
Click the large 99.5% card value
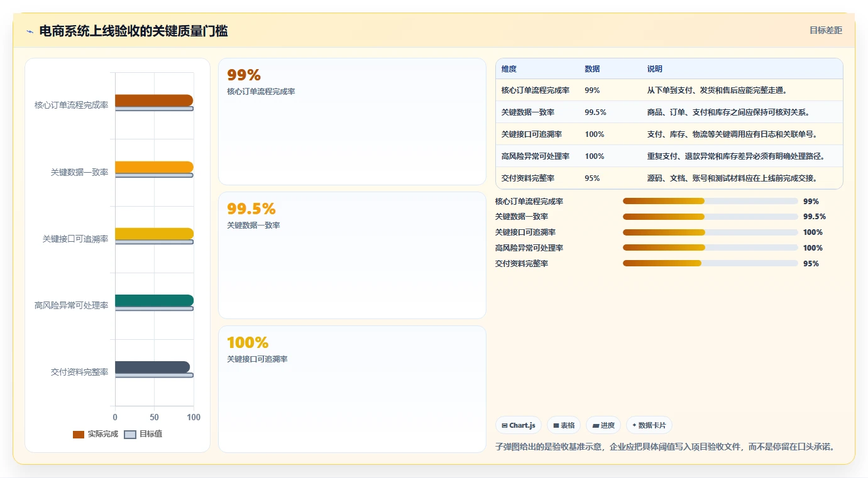coord(251,209)
